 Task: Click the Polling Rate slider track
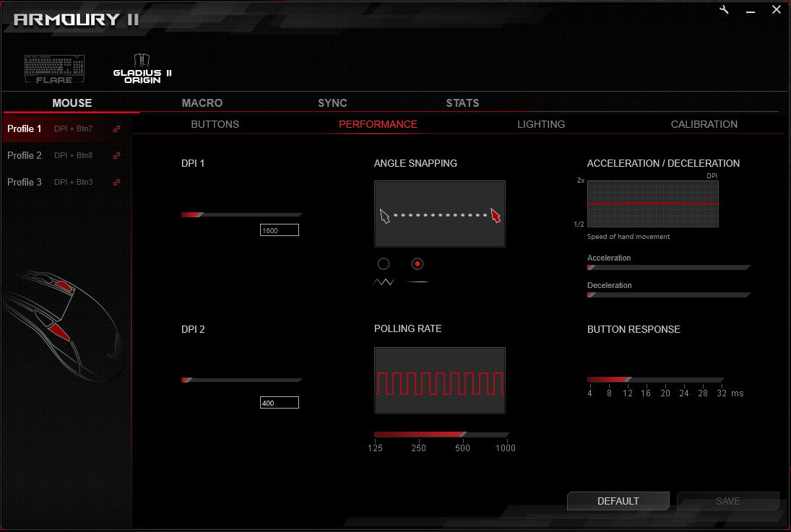(x=441, y=434)
